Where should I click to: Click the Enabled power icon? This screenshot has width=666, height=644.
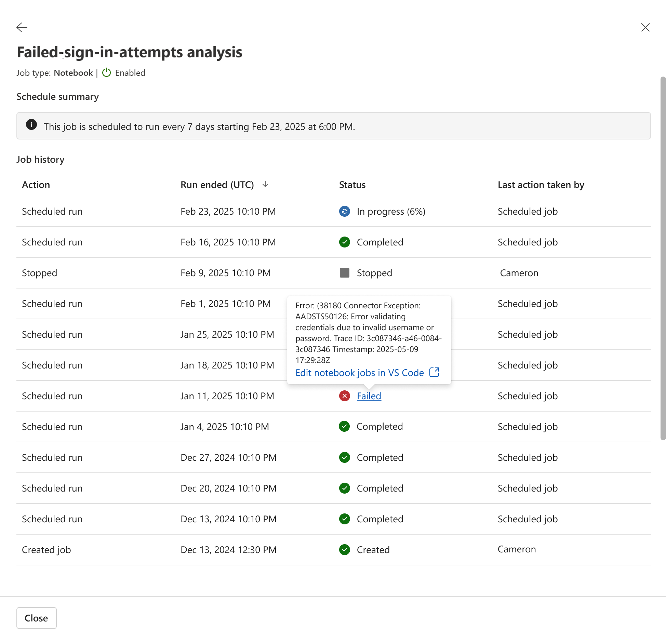point(107,73)
